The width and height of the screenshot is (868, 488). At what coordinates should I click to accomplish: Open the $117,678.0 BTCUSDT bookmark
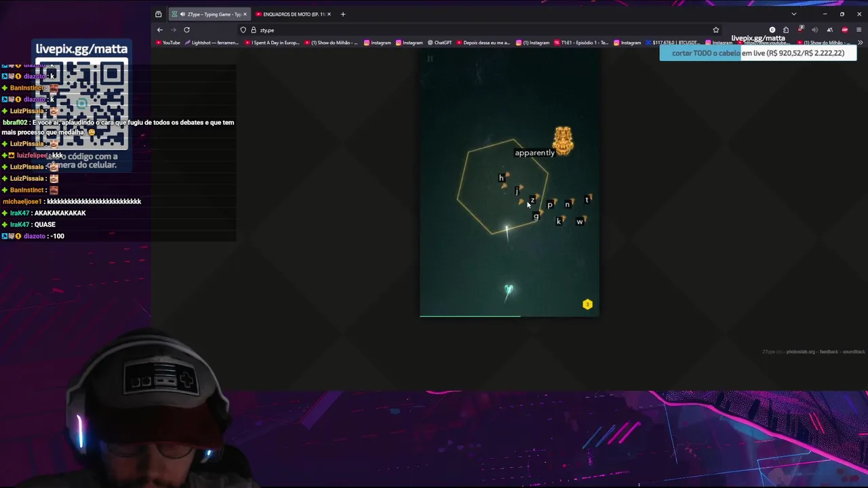pyautogui.click(x=671, y=43)
